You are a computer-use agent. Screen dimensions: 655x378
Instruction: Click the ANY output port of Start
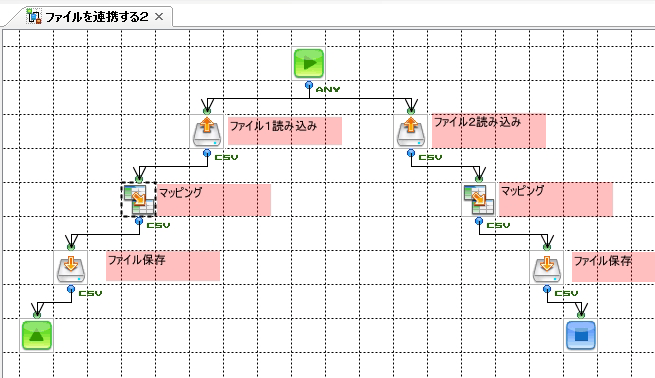[309, 85]
